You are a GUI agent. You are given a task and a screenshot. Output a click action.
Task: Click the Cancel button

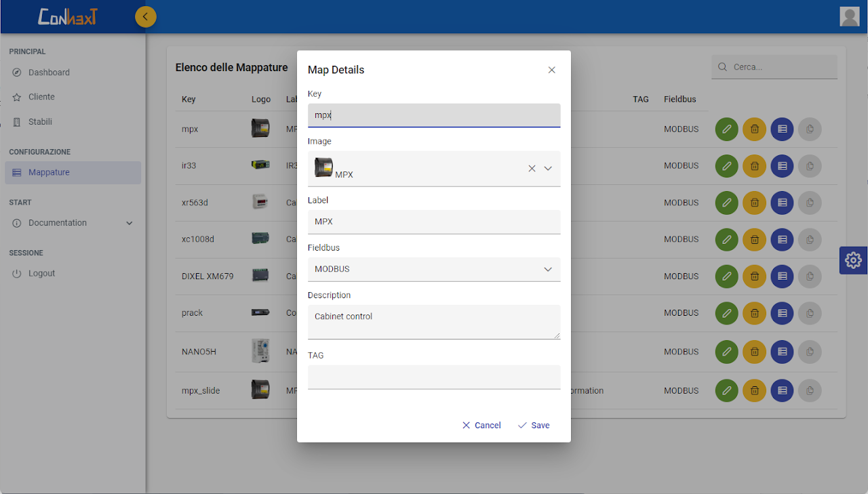(481, 426)
